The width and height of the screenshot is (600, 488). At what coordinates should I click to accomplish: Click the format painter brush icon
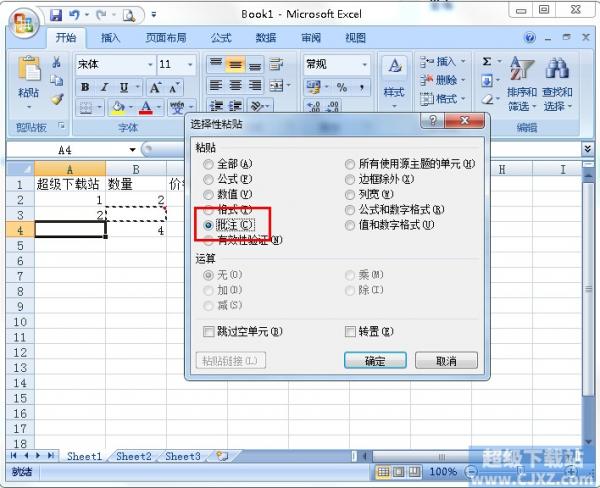pos(57,100)
